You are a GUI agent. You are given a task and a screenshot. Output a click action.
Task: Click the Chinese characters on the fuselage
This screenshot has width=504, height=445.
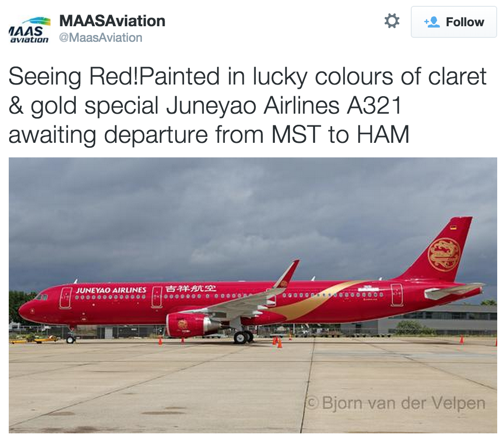190,288
